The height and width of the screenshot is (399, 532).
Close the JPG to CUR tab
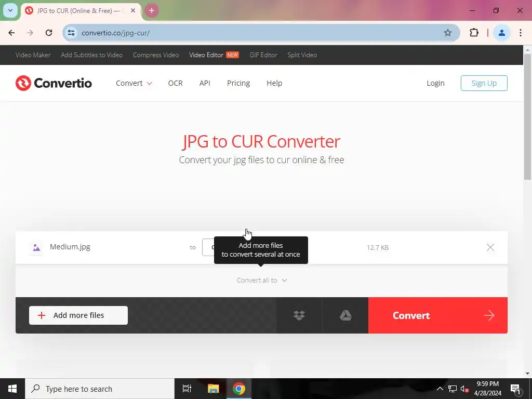click(x=133, y=10)
